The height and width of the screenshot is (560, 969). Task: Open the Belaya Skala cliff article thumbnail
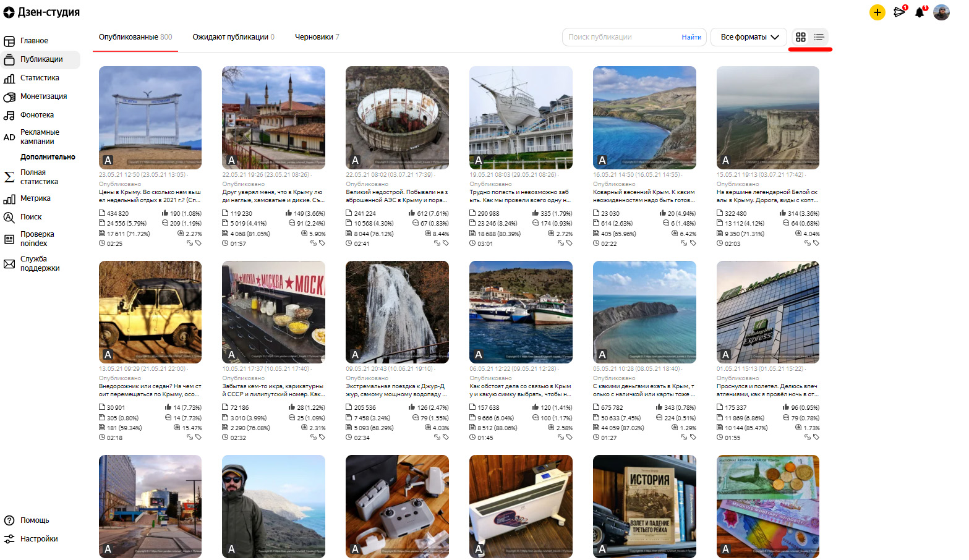pyautogui.click(x=768, y=117)
